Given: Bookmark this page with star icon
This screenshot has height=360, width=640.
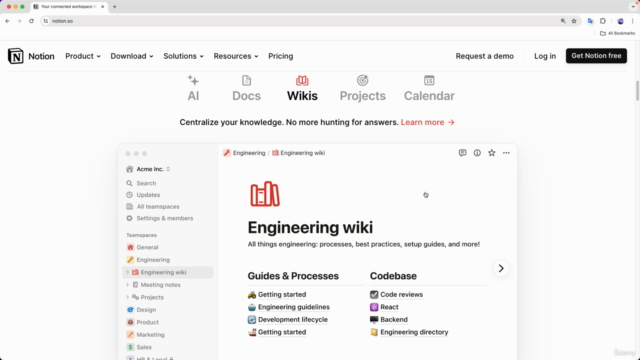Looking at the screenshot, I should 574,21.
